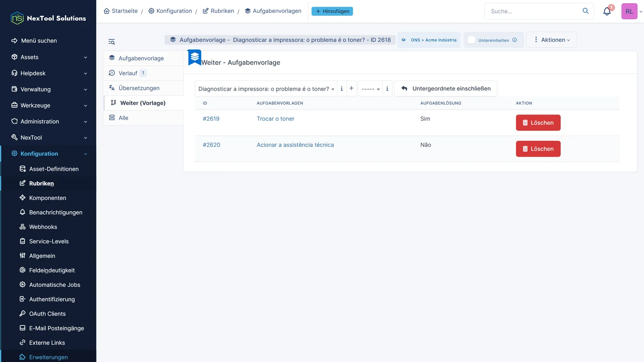Open the Konfiguration breadcrumb
Viewport: 644px width, 362px height.
170,11
